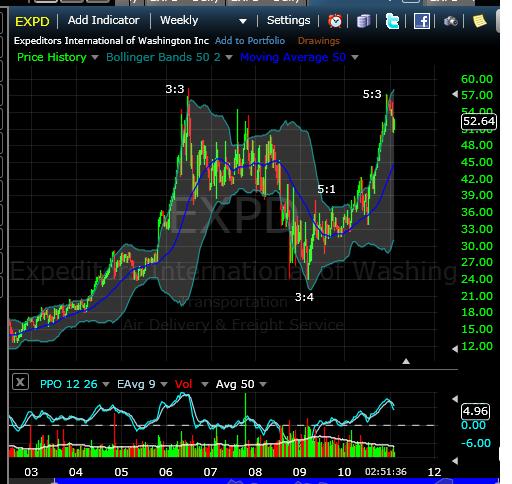This screenshot has height=484, width=512.
Task: Click the 09 year label on the time axis
Action: pyautogui.click(x=299, y=472)
